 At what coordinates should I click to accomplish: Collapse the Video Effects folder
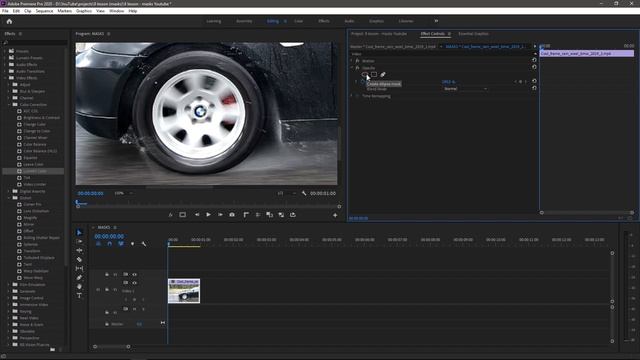point(5,78)
